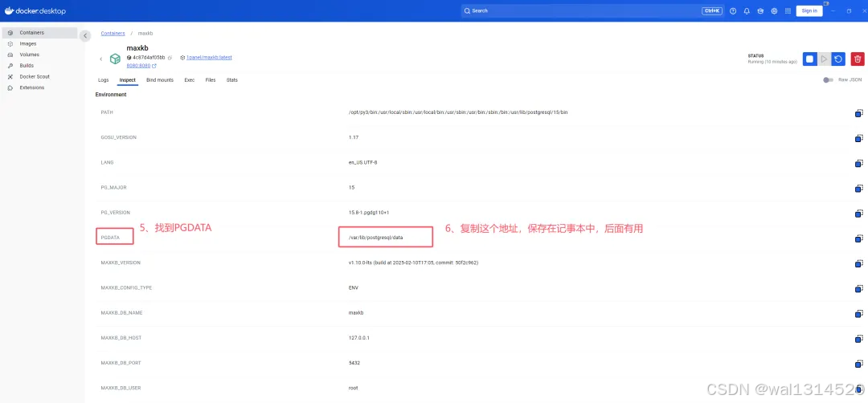
Task: Copy the MAXKB_DB_HOST value
Action: point(858,338)
